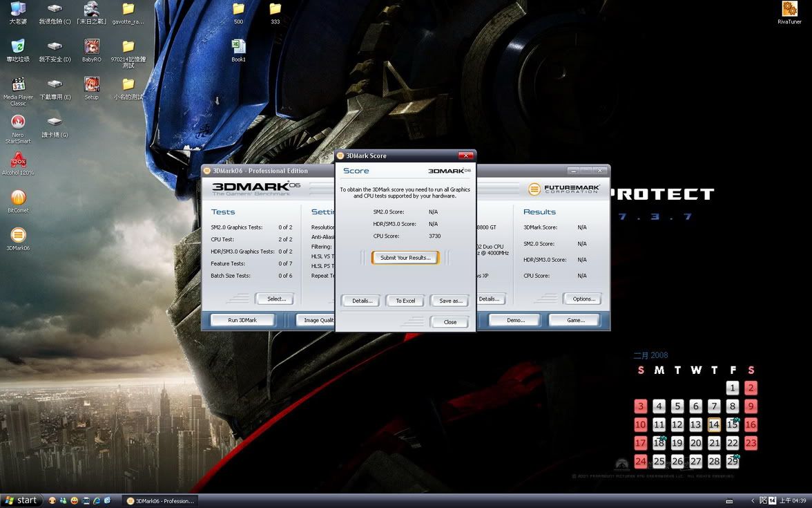Screen dimensions: 812x508
Task: Export the score with To Excel
Action: point(405,301)
